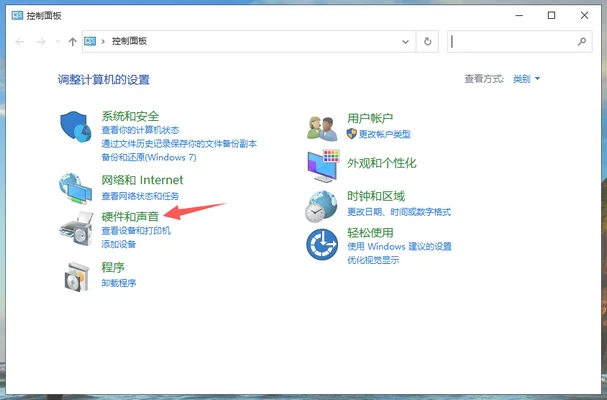607x400 pixels.
Task: Open 查看设备和打印机 link
Action: [136, 231]
